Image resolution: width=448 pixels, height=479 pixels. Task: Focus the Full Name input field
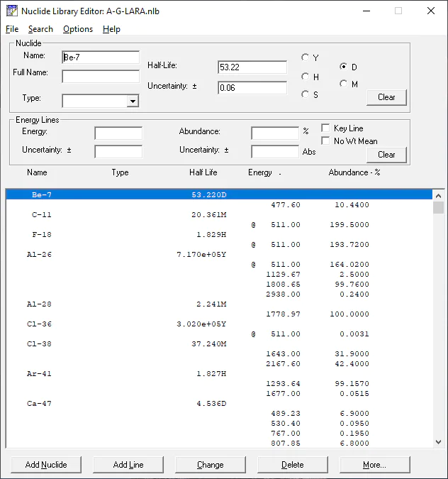[x=101, y=77]
